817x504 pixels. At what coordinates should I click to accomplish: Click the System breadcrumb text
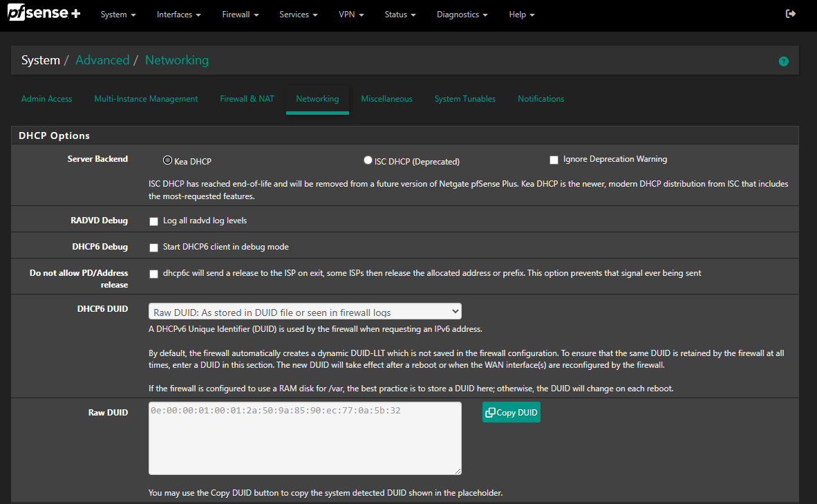point(41,60)
